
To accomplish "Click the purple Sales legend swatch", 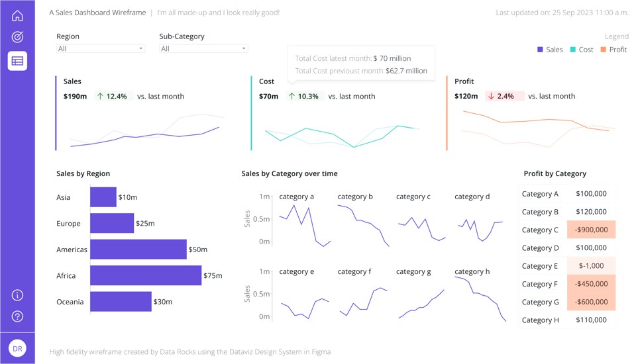I will (x=540, y=50).
